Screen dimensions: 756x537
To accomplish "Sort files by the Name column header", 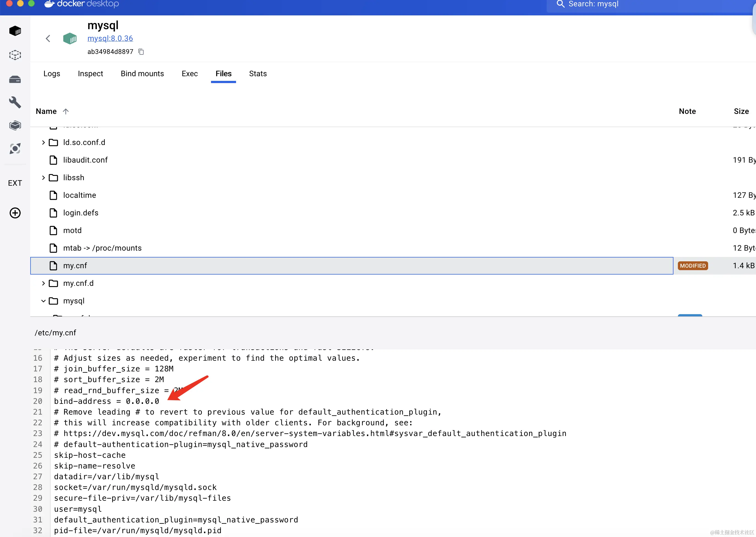I will coord(46,111).
